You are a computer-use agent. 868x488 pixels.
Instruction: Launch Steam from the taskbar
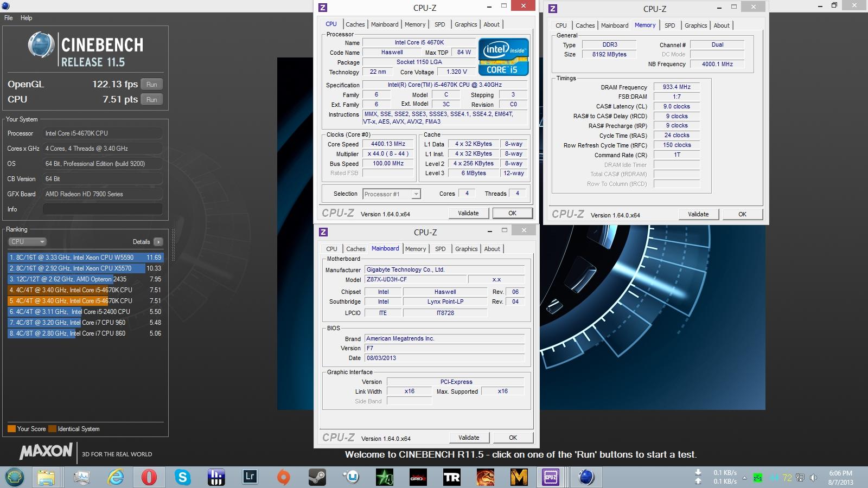pos(317,477)
